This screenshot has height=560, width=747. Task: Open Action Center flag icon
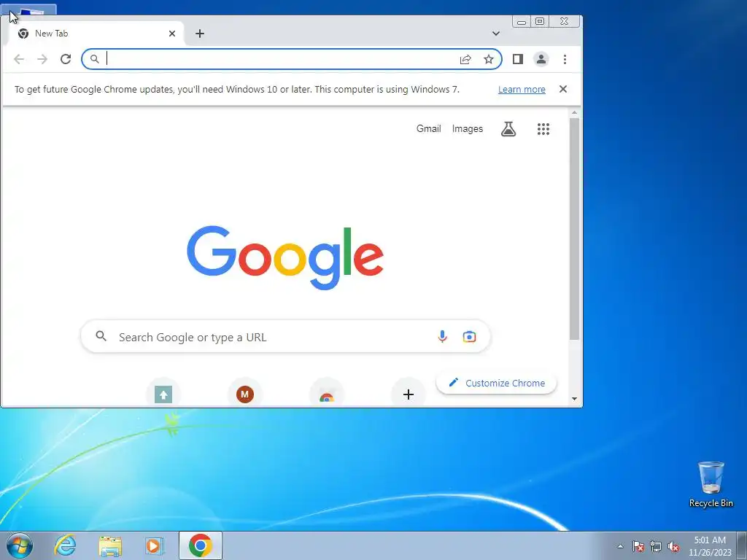tap(638, 546)
